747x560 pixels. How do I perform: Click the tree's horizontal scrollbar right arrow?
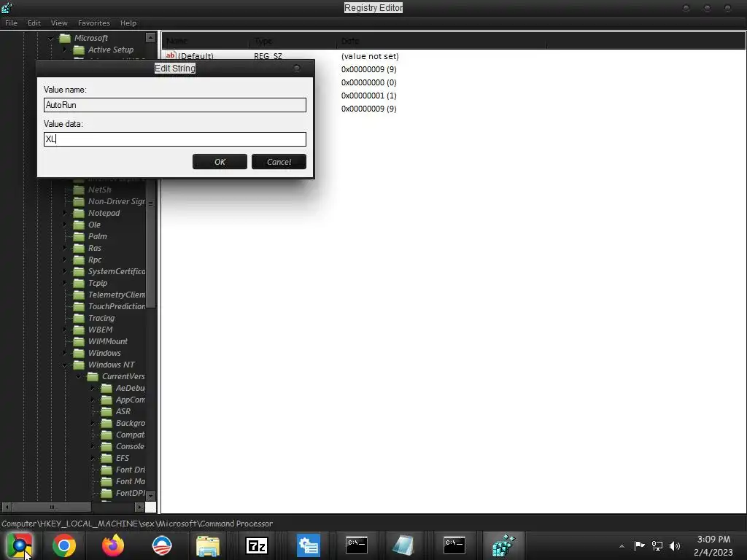(x=139, y=507)
